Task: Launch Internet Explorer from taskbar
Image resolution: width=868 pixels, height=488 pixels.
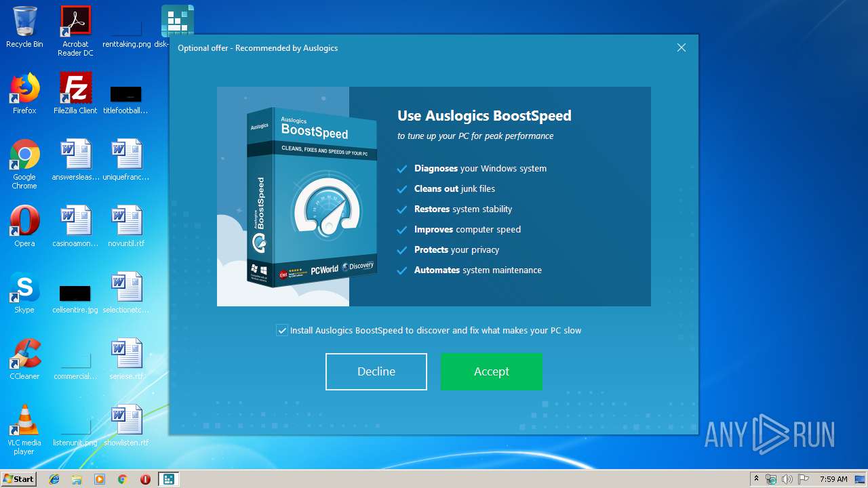Action: (x=54, y=479)
